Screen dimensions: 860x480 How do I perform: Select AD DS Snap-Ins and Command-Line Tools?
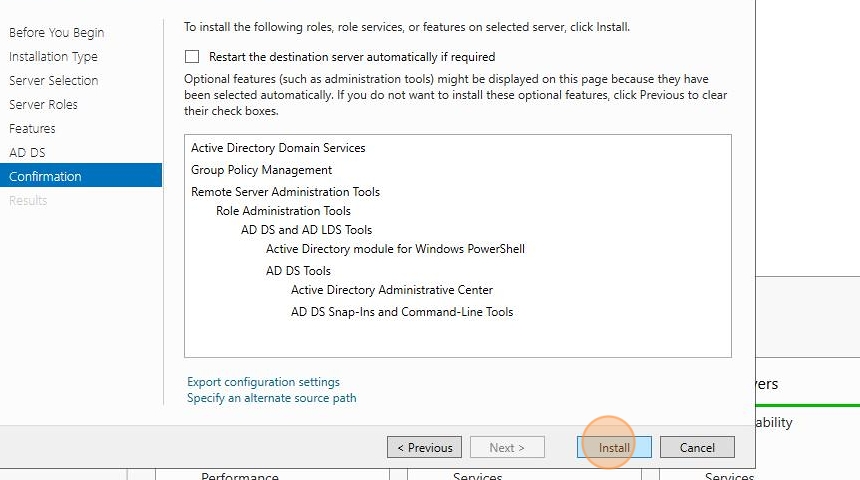(402, 312)
